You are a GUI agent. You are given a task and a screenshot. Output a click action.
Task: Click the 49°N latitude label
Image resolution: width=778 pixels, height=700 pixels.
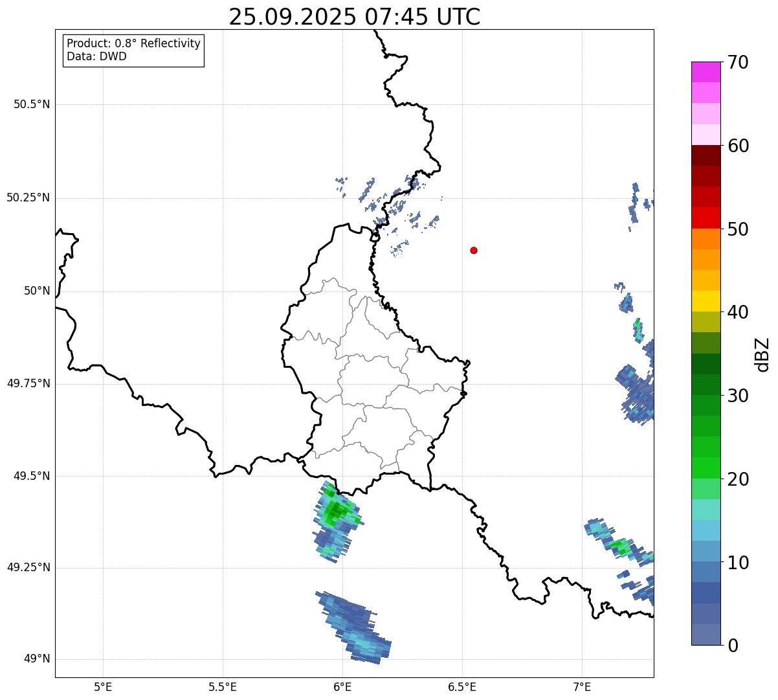(37, 659)
